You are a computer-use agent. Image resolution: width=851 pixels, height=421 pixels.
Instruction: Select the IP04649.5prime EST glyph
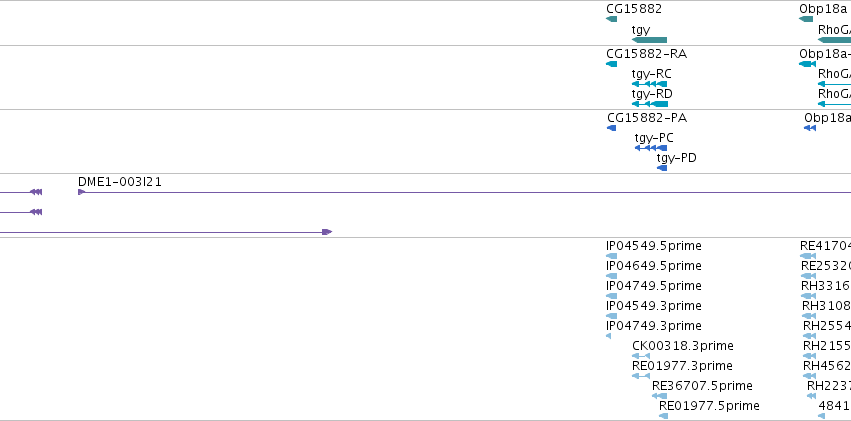pos(612,276)
